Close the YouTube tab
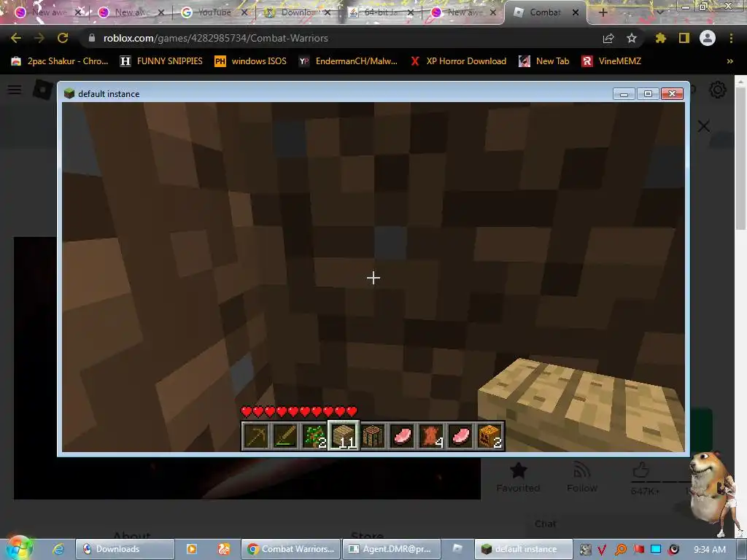This screenshot has height=560, width=747. (244, 12)
